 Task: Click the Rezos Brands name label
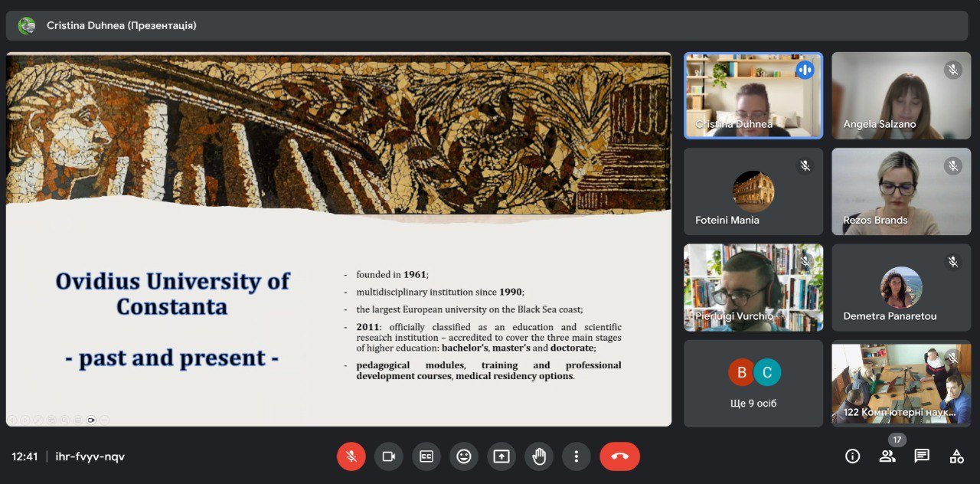(875, 220)
